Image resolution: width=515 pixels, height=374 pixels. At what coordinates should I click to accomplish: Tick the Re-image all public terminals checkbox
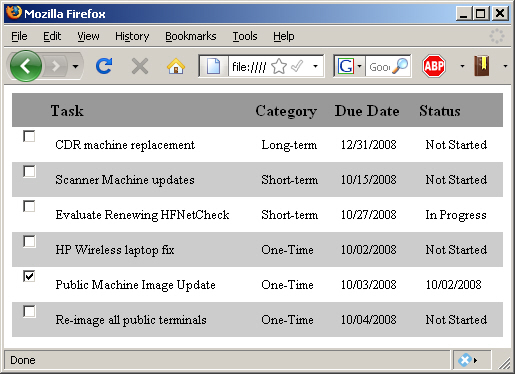point(29,311)
